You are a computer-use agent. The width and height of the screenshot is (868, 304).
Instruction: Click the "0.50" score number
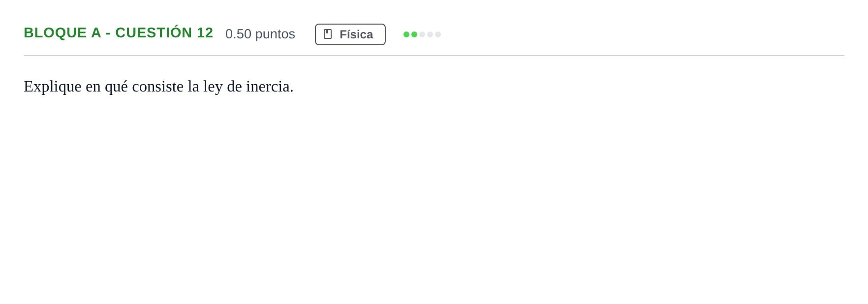(238, 34)
